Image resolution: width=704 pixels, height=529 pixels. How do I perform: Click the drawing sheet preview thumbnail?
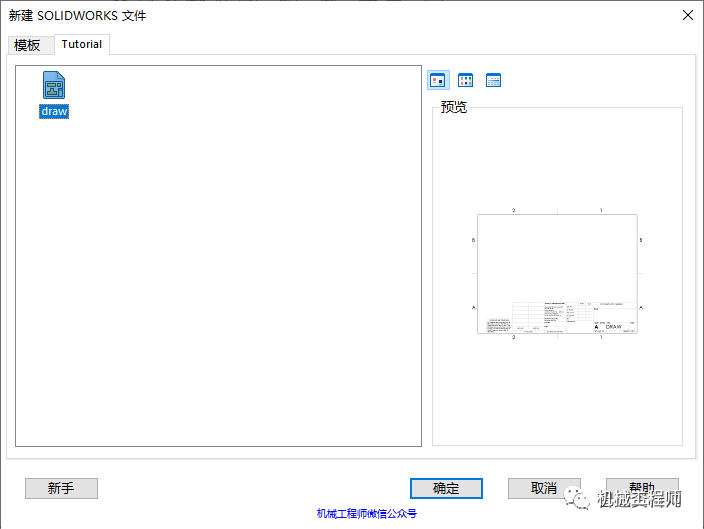(557, 273)
